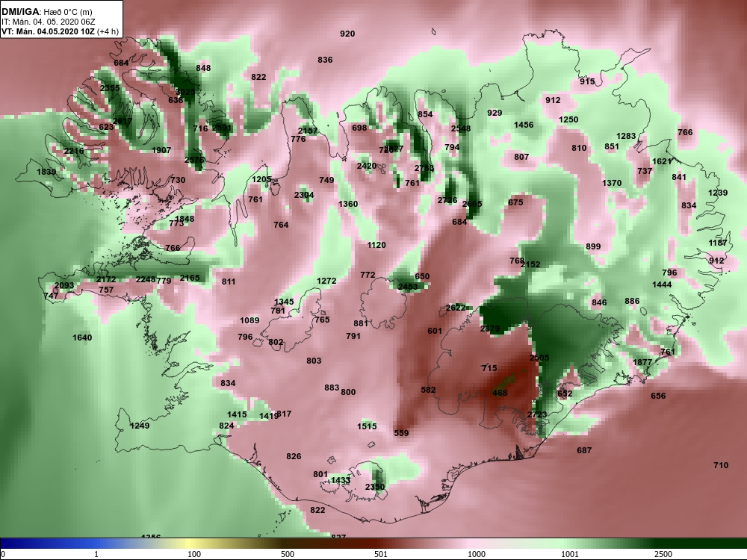Point at the 848 height value
This screenshot has width=747, height=560.
point(203,68)
